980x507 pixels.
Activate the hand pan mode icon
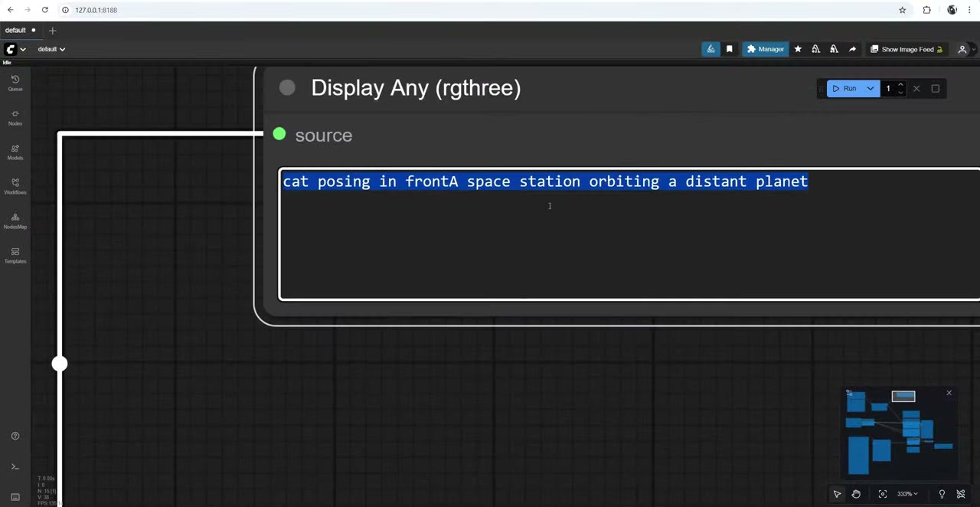(x=856, y=494)
